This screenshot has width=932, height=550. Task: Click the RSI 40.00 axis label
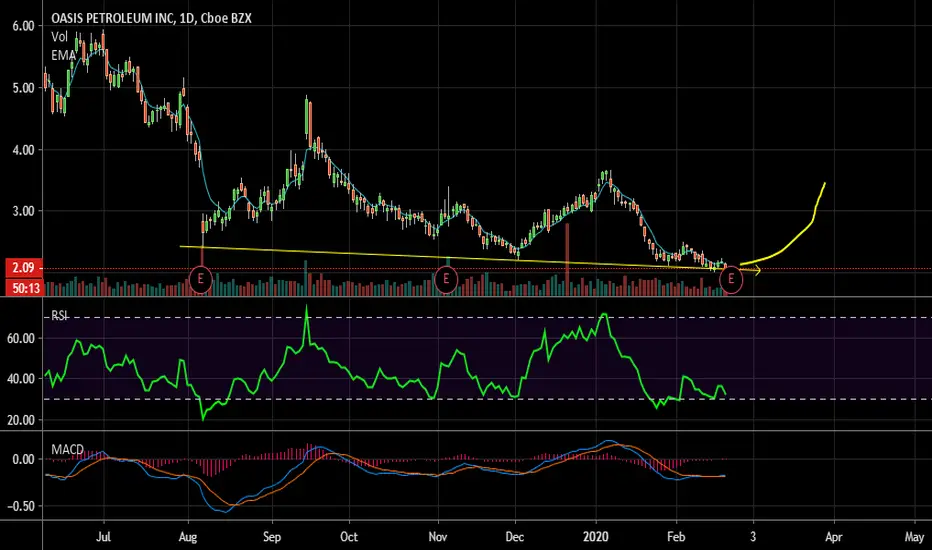(x=21, y=379)
